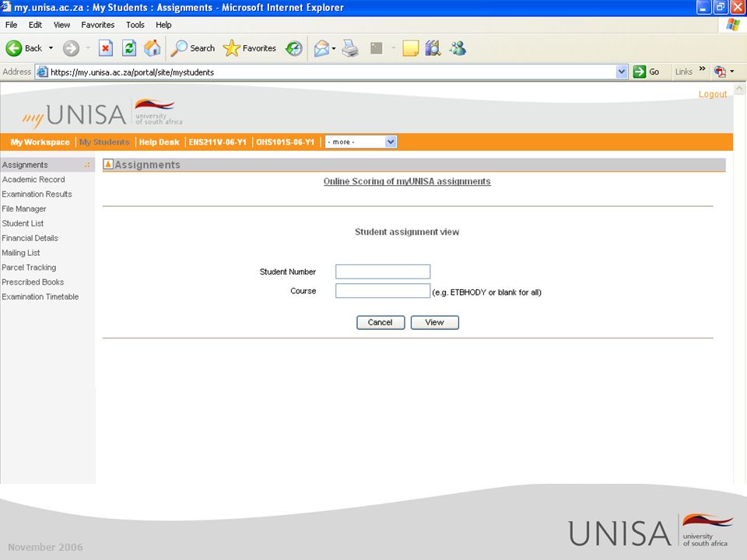
Task: Open File Manager in sidebar
Action: pyautogui.click(x=24, y=208)
